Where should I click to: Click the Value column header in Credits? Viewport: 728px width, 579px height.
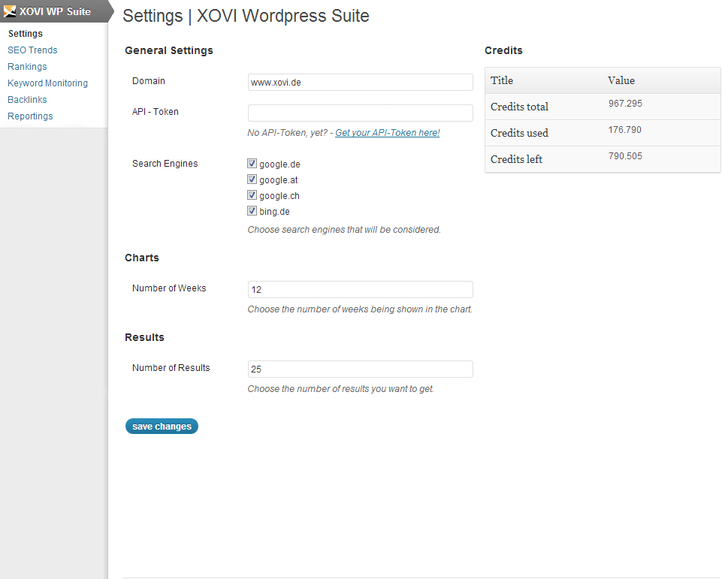[621, 80]
